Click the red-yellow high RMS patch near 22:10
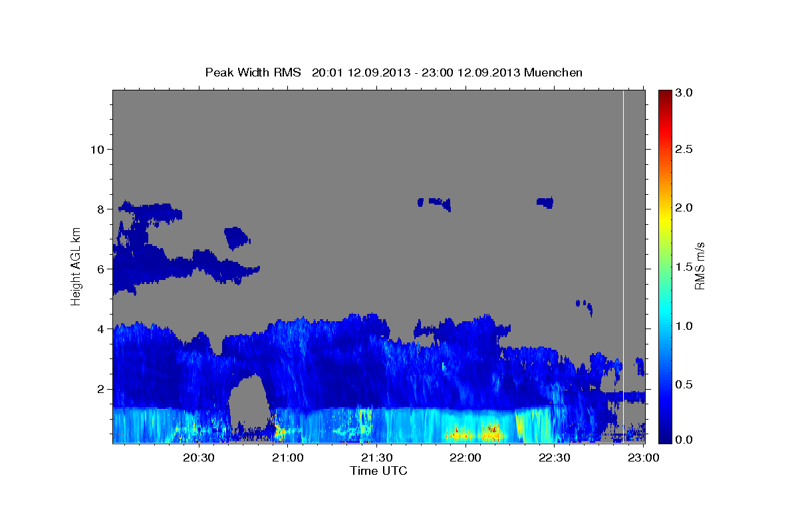Viewport: 798px width, 532px height. 491,431
